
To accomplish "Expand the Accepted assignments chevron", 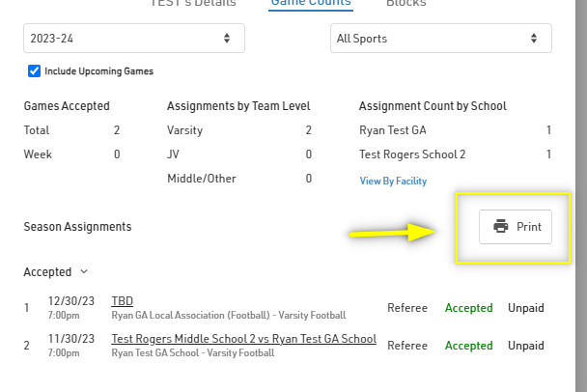I will 84,272.
